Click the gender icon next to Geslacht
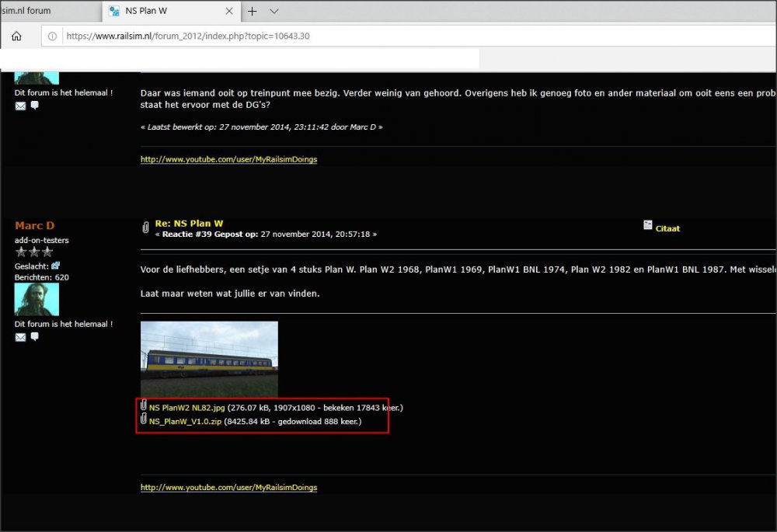Image resolution: width=777 pixels, height=532 pixels. tap(55, 266)
